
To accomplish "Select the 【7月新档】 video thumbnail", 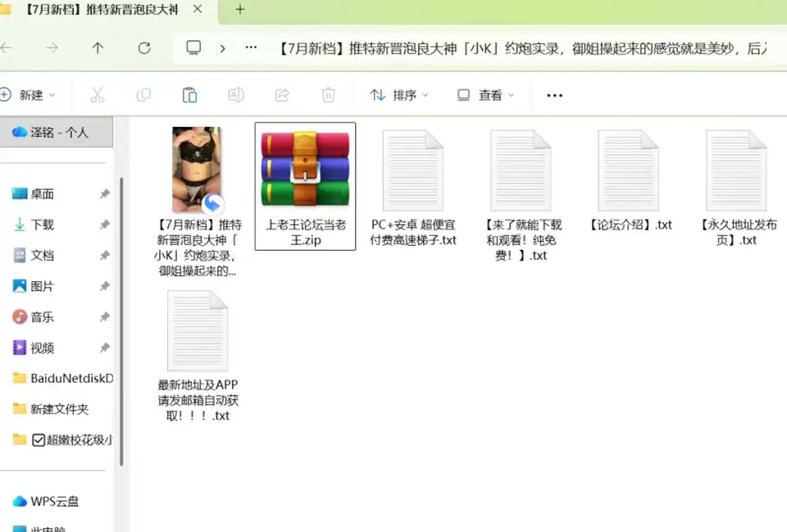I will [x=197, y=170].
